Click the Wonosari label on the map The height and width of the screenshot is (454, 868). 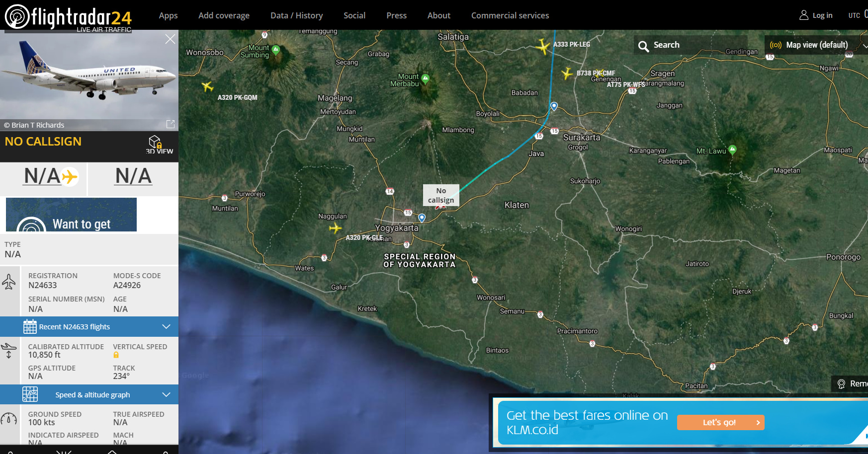click(491, 298)
